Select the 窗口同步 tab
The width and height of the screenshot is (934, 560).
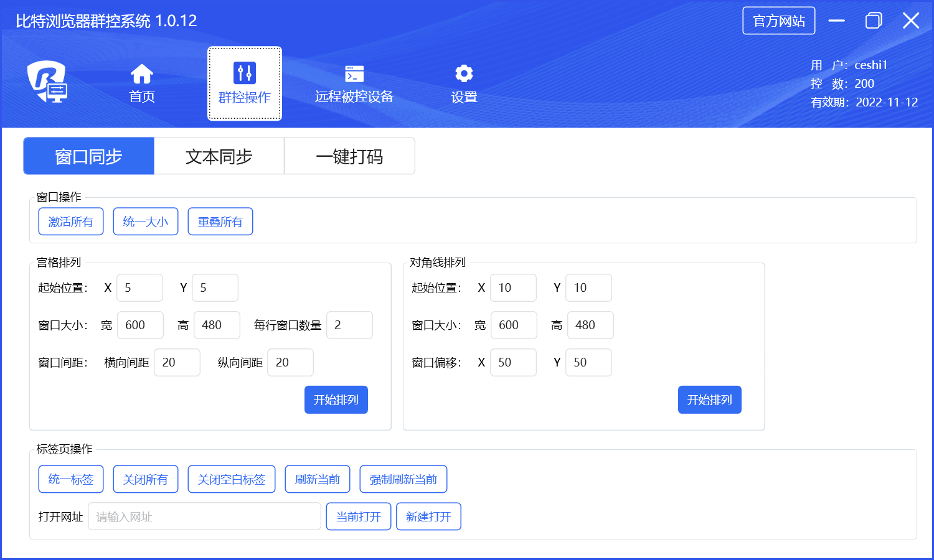pos(88,156)
